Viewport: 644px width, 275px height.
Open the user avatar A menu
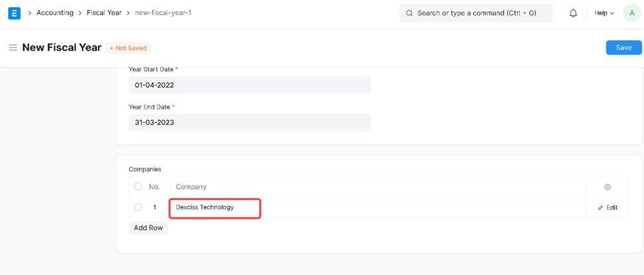tap(631, 13)
